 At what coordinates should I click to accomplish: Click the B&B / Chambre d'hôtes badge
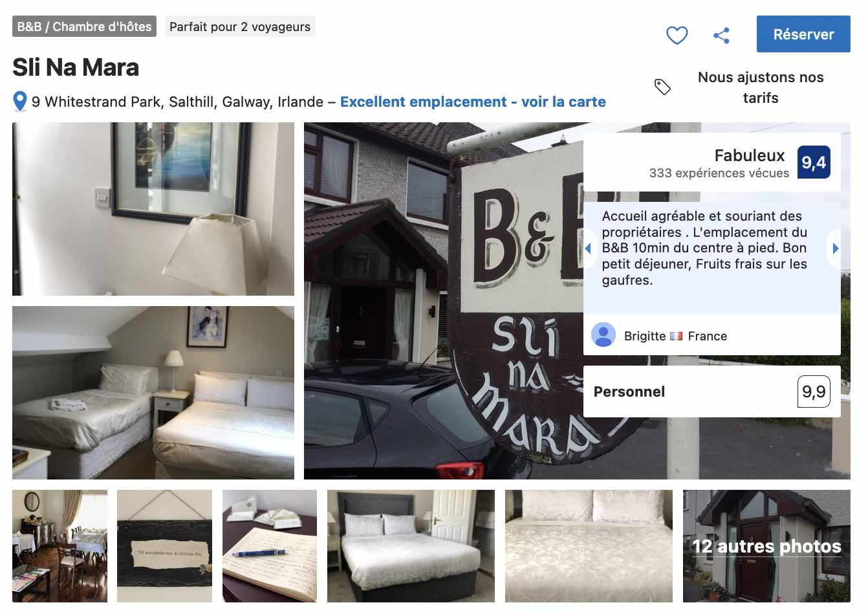(84, 27)
